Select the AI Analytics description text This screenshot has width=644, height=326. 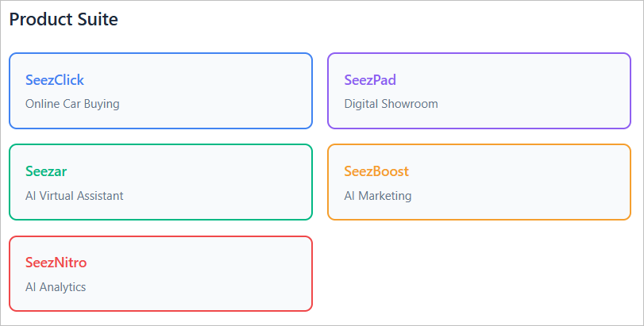pos(56,287)
